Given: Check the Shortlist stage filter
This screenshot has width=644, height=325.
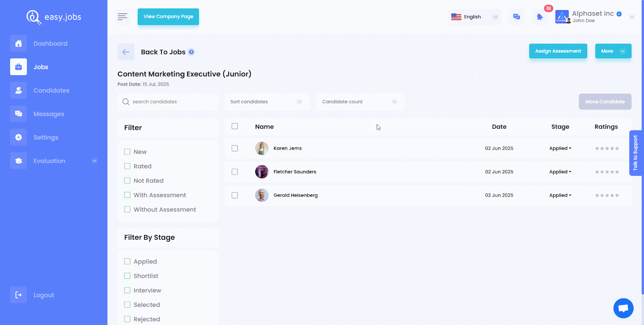Looking at the screenshot, I should [127, 276].
